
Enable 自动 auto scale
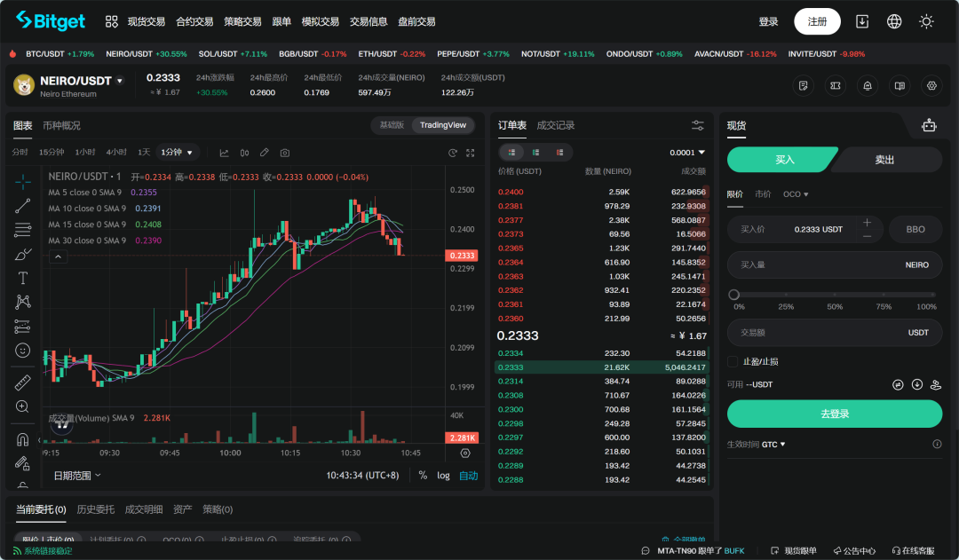[469, 476]
